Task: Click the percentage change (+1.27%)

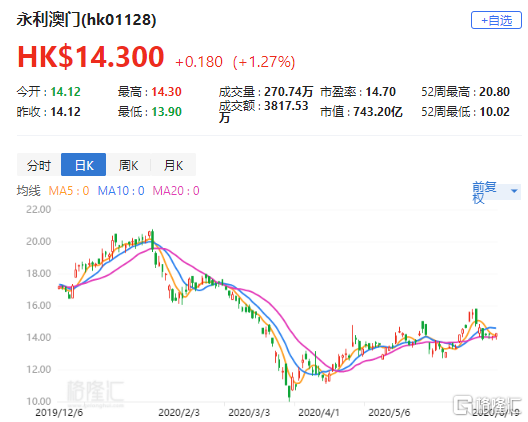Action: pos(264,62)
